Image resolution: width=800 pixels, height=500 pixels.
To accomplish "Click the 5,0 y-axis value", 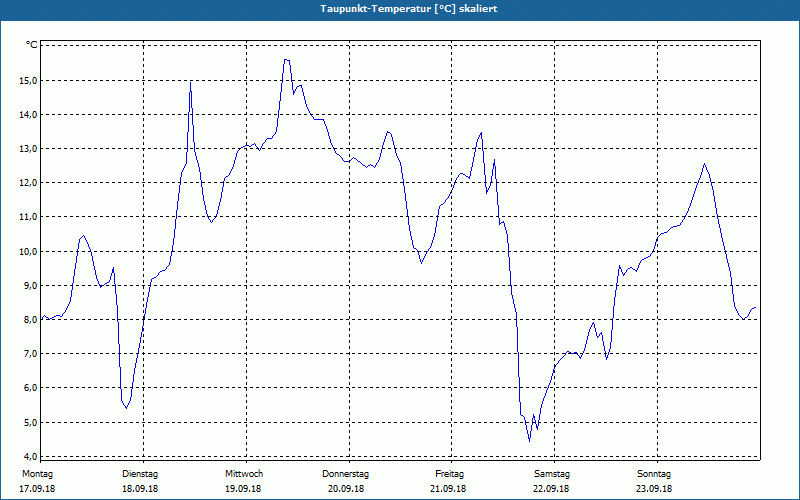I will (31, 422).
